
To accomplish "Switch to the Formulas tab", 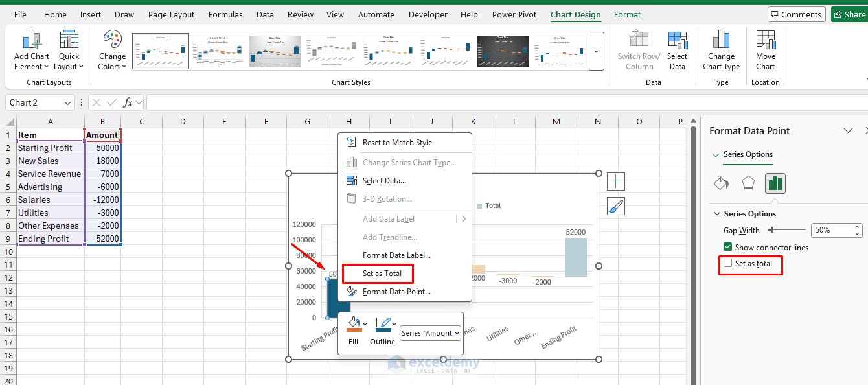I will [226, 14].
